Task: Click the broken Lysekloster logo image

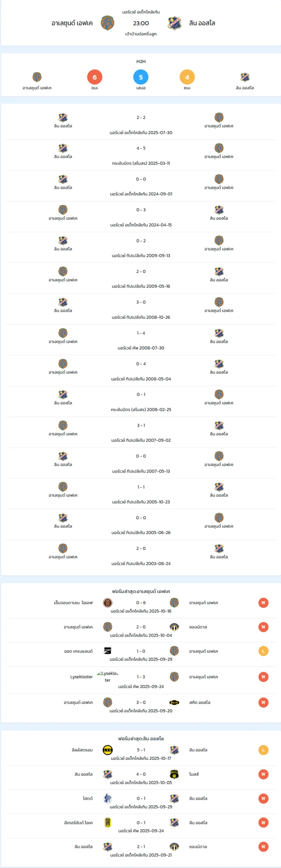Action: tap(107, 677)
